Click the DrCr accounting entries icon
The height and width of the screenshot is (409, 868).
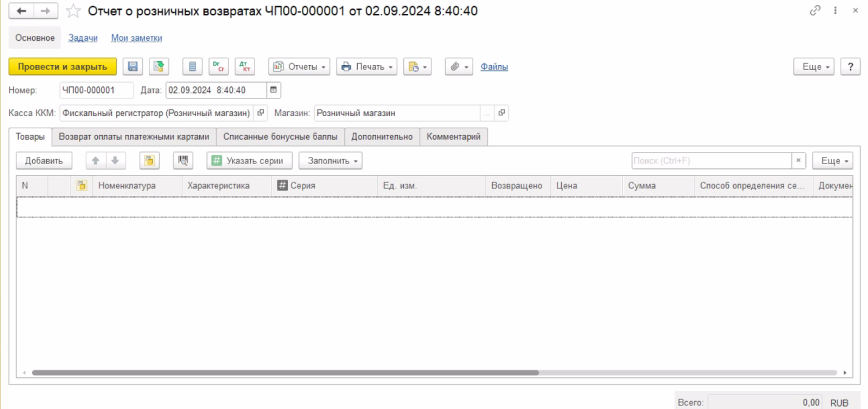(x=218, y=67)
